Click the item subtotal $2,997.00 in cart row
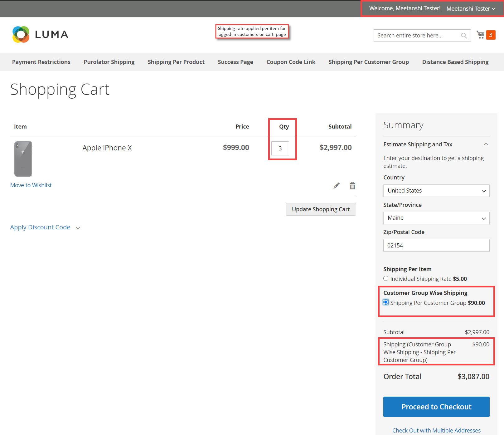Viewport: 504px width, 435px height. click(x=336, y=148)
